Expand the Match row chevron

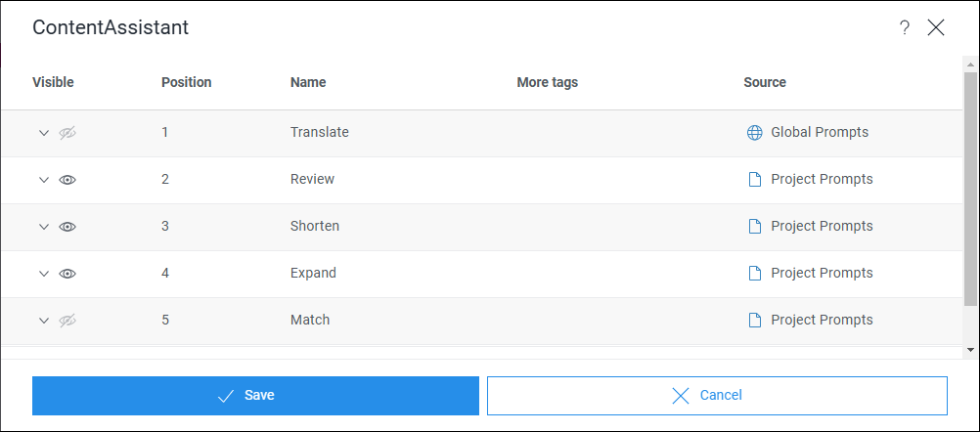tap(43, 321)
